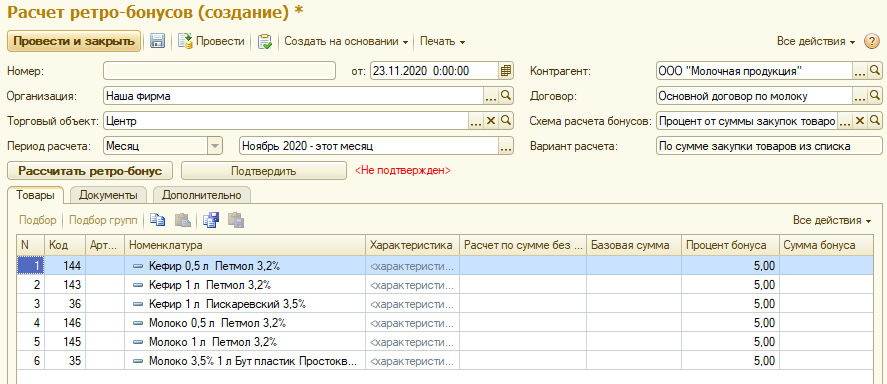
Task: Click the Номер input field
Action: 220,71
